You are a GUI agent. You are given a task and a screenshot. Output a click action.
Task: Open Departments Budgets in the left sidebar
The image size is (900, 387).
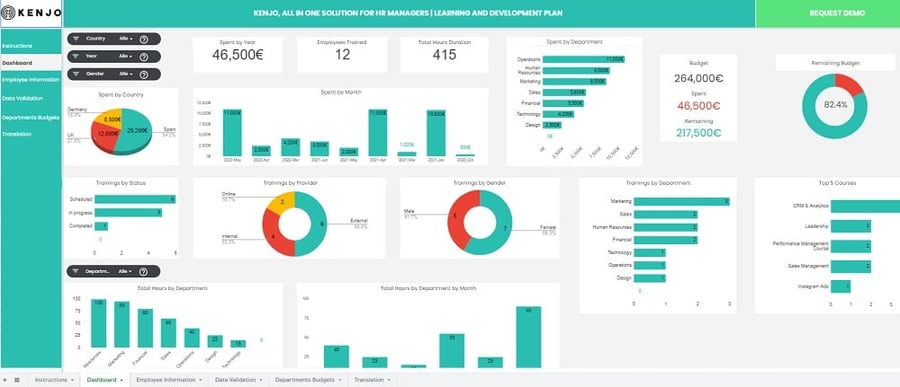pyautogui.click(x=31, y=117)
